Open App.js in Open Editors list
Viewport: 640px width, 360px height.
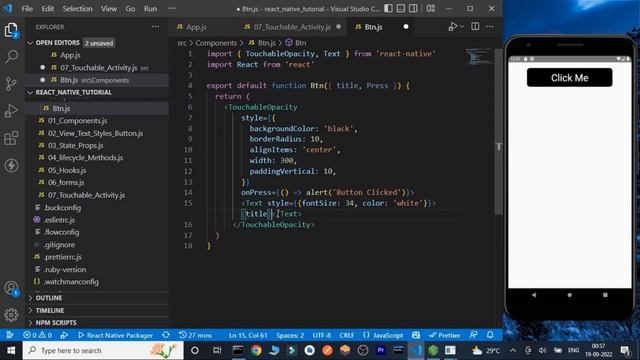[70, 55]
